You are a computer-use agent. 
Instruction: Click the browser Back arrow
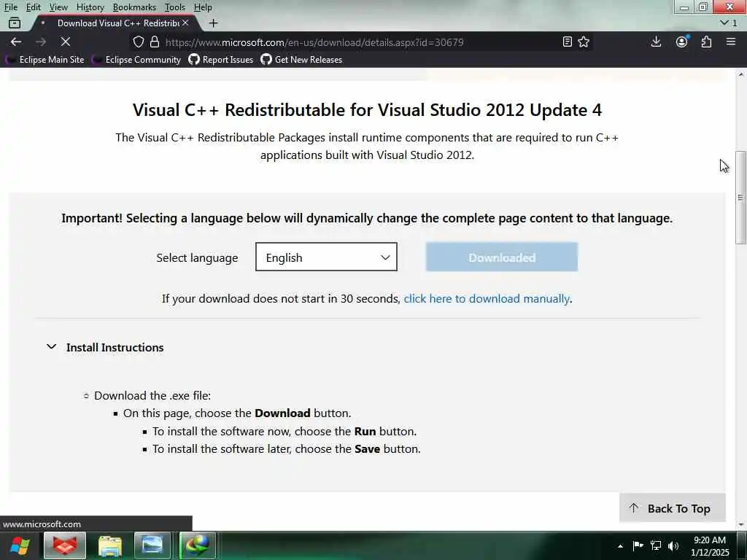pyautogui.click(x=16, y=42)
